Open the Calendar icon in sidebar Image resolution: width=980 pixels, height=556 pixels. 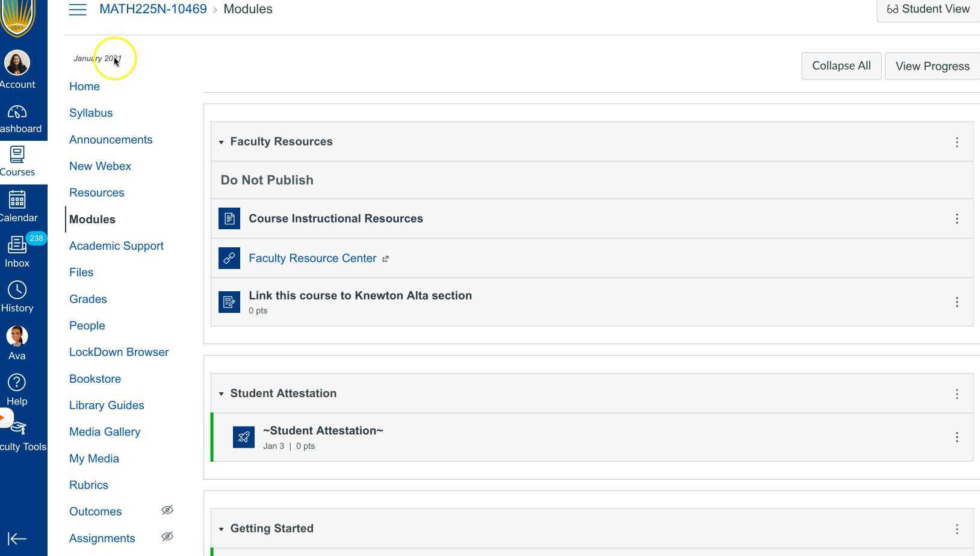[x=17, y=200]
